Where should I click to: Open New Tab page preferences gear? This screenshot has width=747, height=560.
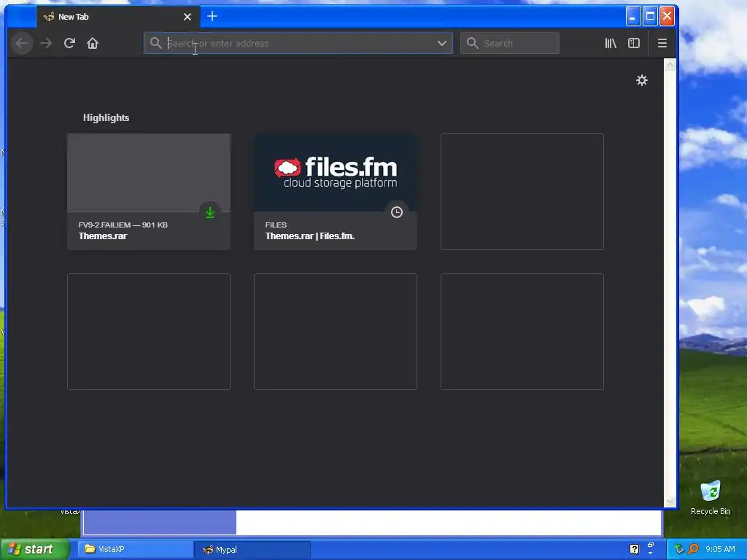642,80
